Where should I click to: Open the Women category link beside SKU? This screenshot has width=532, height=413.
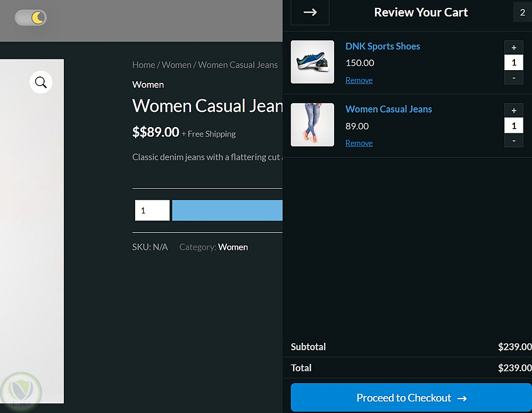233,247
